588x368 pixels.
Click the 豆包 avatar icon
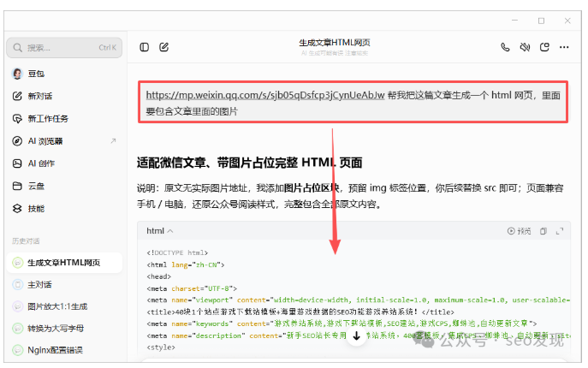17,74
